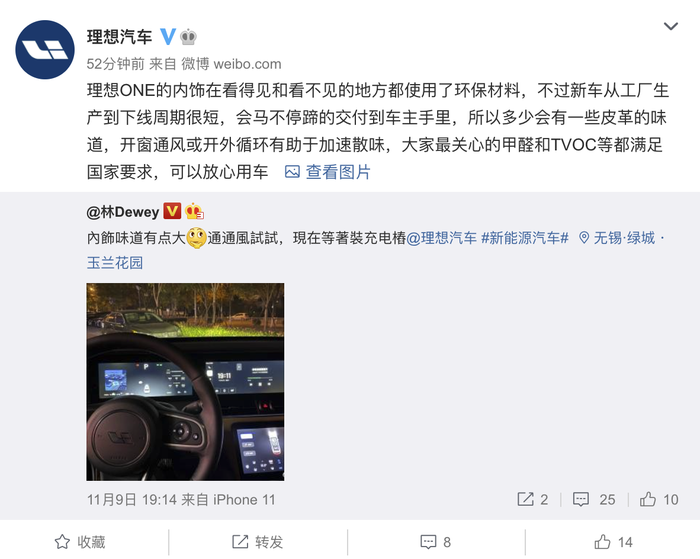Image resolution: width=700 pixels, height=559 pixels.
Task: Click the orange V badge next to 林Dewey
Action: (172, 211)
